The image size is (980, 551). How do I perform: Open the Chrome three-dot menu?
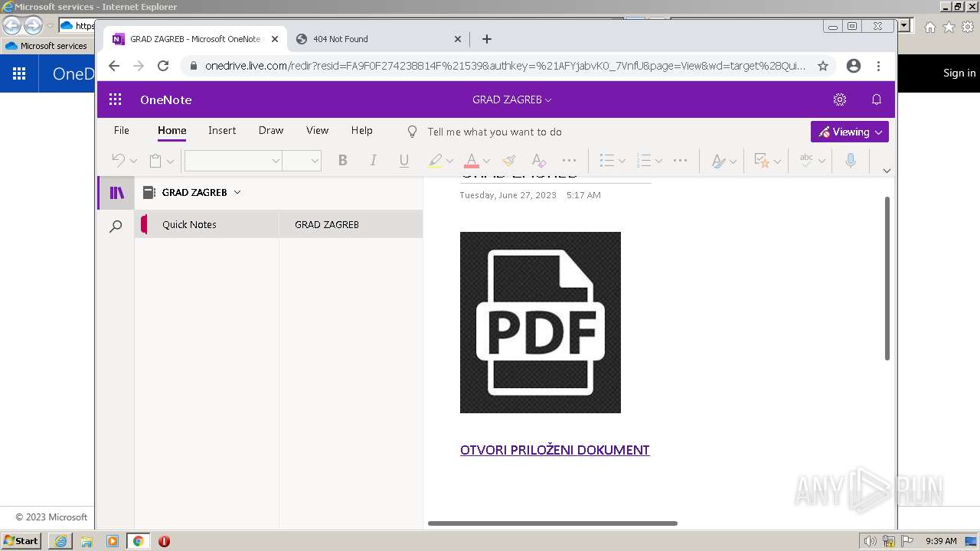[x=878, y=66]
